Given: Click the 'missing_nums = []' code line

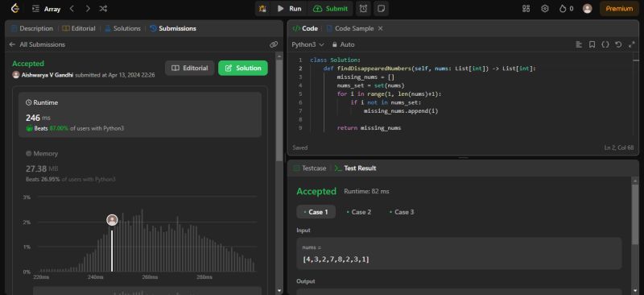Looking at the screenshot, I should pos(365,77).
